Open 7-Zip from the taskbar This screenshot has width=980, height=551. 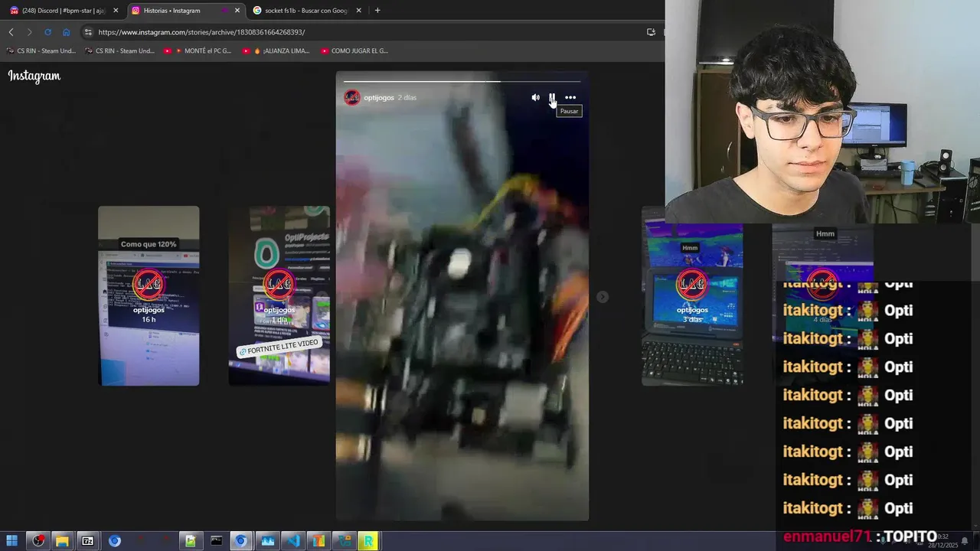[x=88, y=541]
